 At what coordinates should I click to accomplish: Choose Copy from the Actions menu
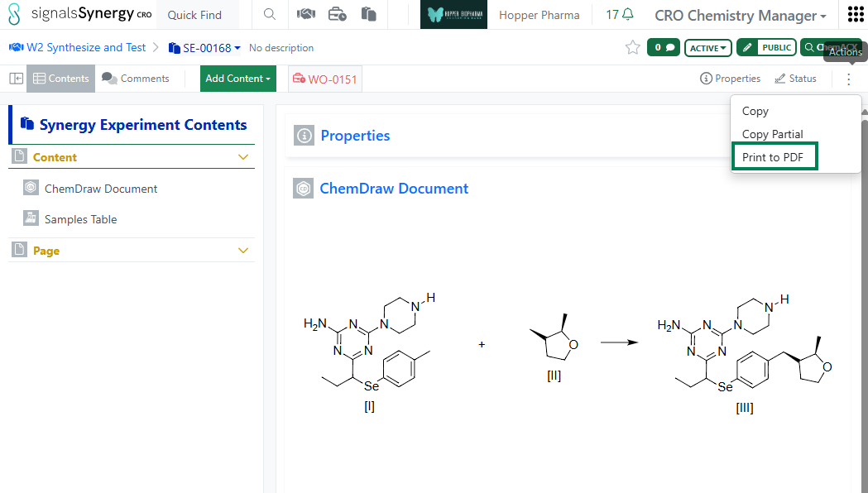pos(755,111)
